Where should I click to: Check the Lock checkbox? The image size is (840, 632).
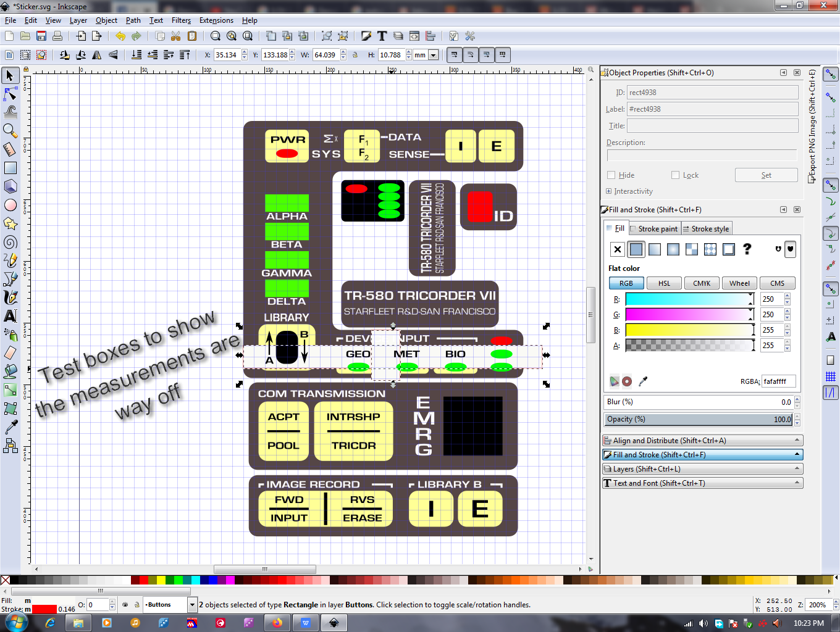click(676, 175)
